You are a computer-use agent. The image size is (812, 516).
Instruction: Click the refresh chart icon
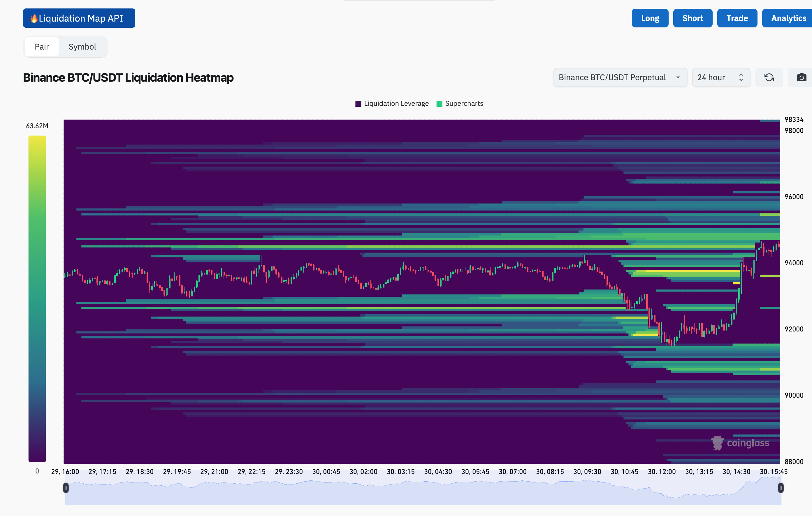click(x=769, y=78)
